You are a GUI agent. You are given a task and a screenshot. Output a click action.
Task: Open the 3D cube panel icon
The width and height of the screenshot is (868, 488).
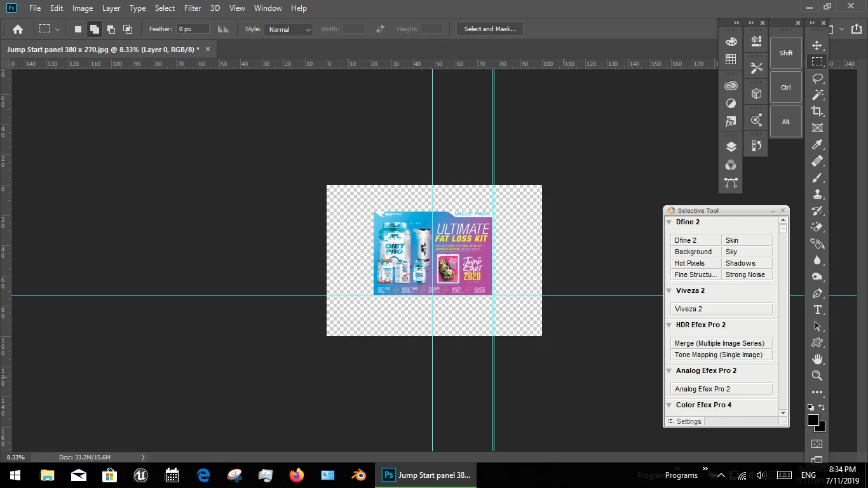[756, 93]
